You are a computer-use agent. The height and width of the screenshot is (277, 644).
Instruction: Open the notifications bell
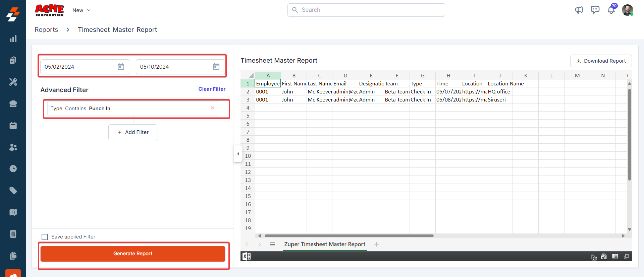(611, 10)
